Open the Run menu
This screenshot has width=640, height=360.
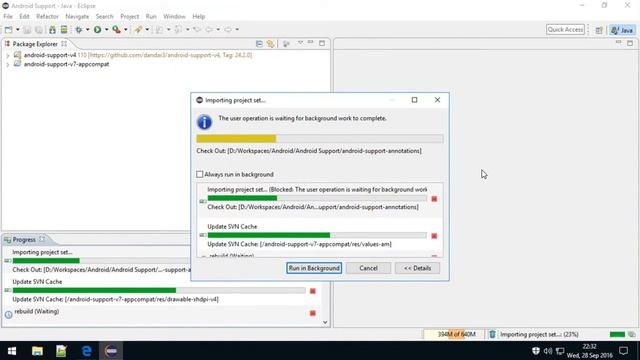151,16
